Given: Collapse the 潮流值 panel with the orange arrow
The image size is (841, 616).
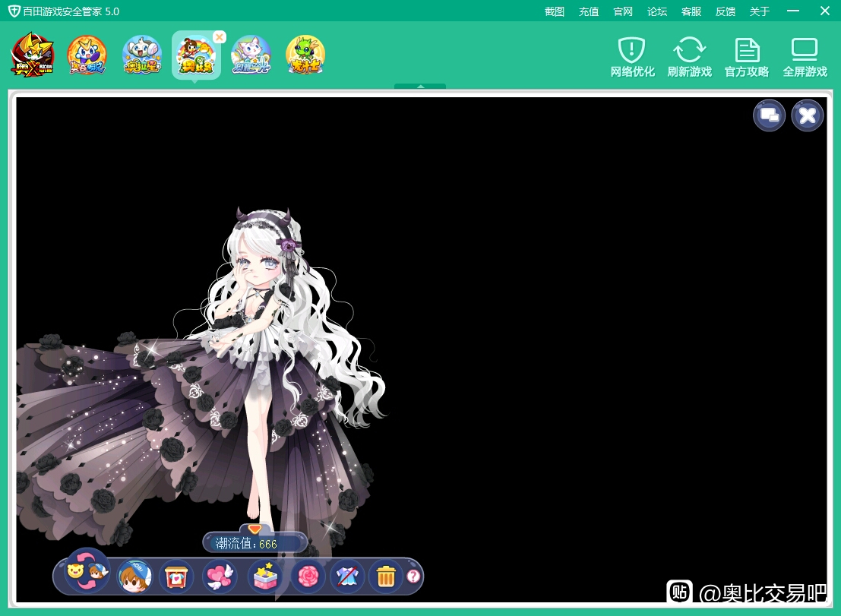Looking at the screenshot, I should [x=255, y=529].
